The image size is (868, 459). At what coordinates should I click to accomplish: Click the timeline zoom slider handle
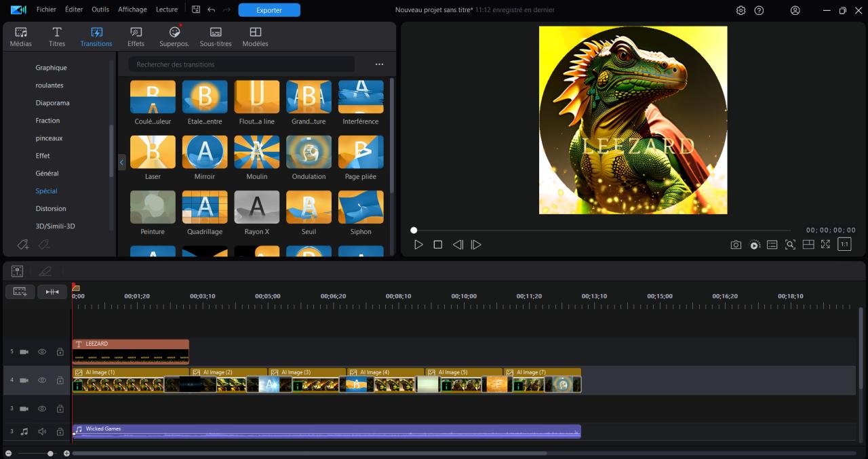pyautogui.click(x=50, y=453)
